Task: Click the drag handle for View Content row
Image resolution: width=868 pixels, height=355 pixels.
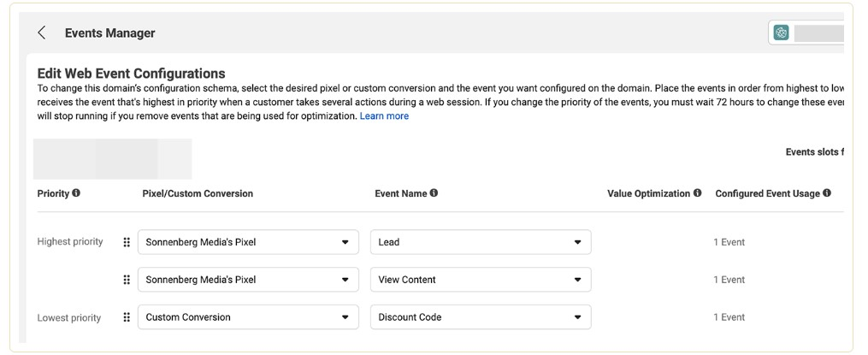Action: coord(127,280)
